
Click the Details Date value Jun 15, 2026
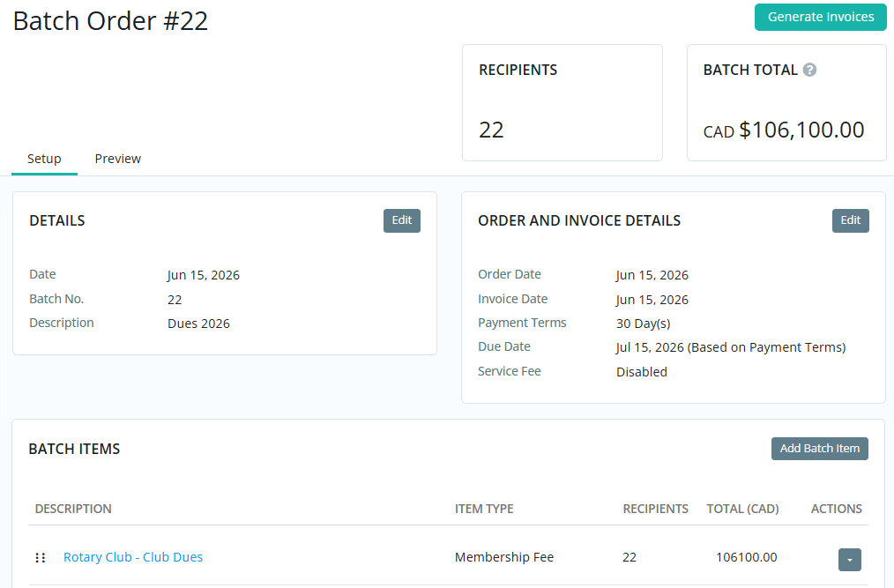click(x=204, y=275)
